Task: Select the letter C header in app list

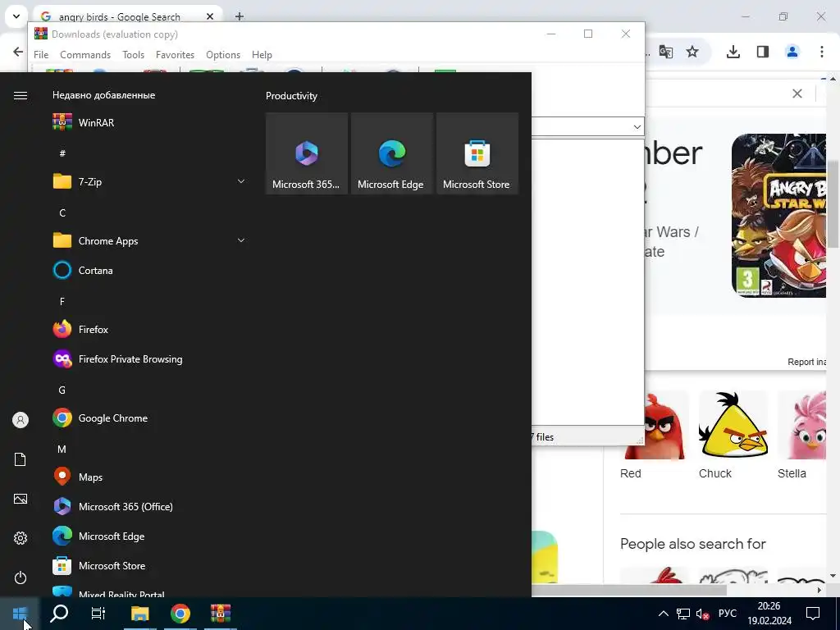Action: (x=62, y=212)
